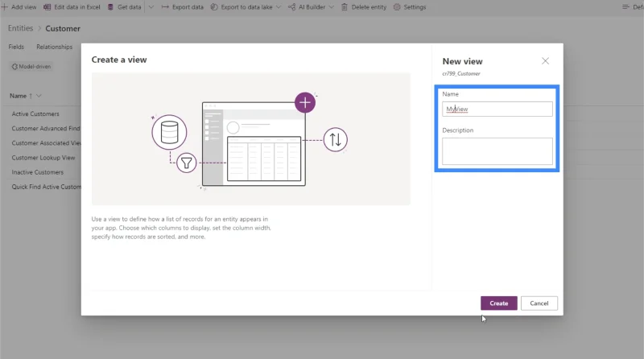This screenshot has width=644, height=359.
Task: Expand the AI Builder dropdown chevron
Action: click(332, 7)
